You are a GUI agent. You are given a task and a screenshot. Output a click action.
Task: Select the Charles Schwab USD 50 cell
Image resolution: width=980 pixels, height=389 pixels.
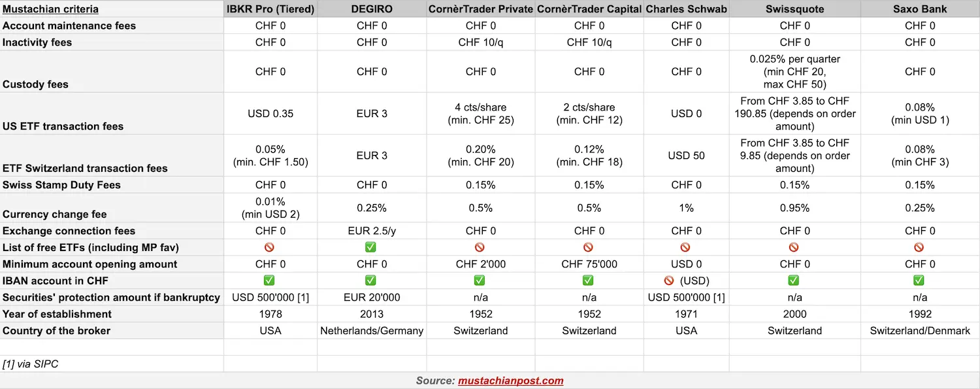(x=687, y=156)
